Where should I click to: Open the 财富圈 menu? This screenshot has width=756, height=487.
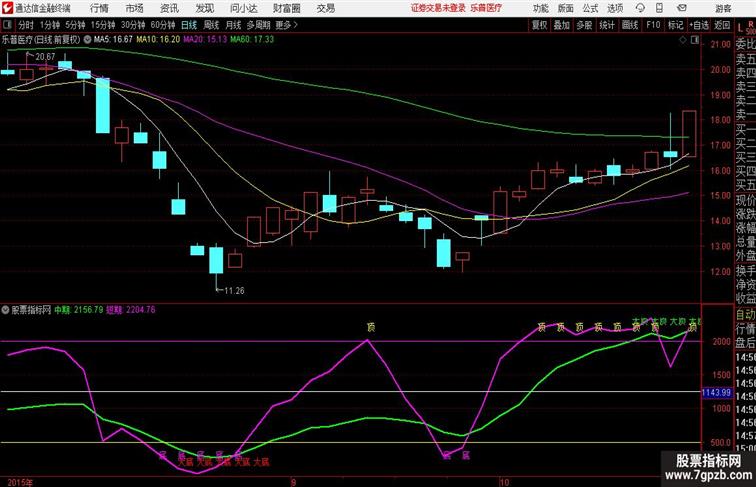coord(286,8)
